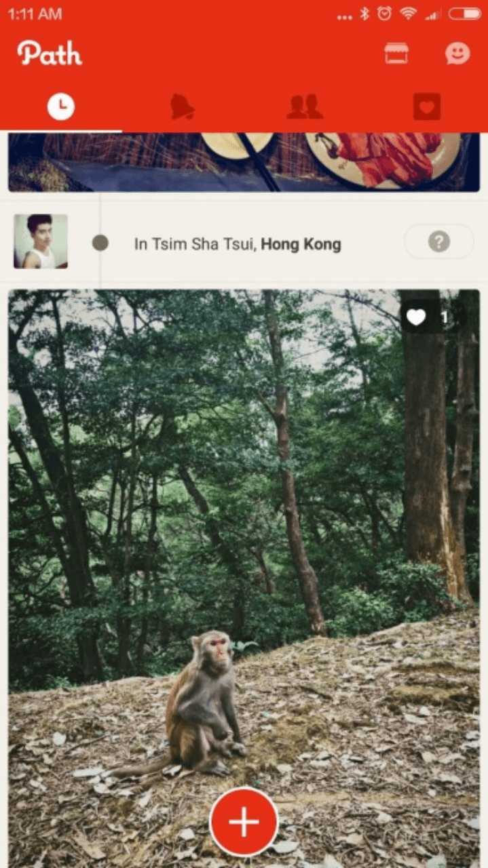488x868 pixels.
Task: Open the shop storefront icon
Action: click(396, 53)
